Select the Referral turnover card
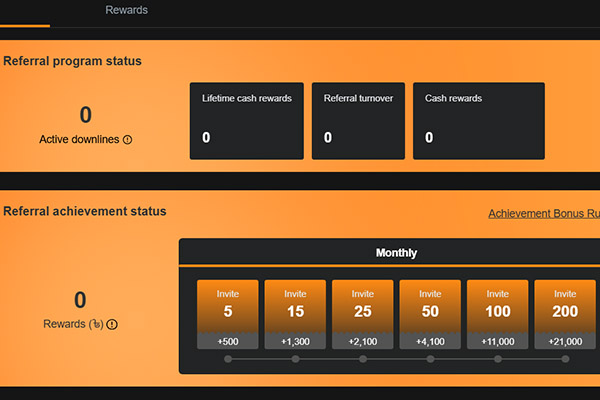The image size is (600, 400). coord(358,120)
